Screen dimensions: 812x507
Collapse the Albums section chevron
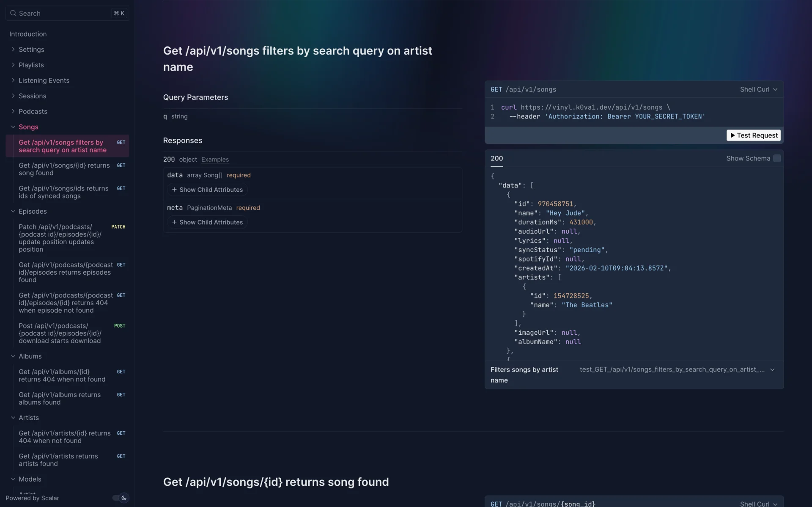(13, 356)
